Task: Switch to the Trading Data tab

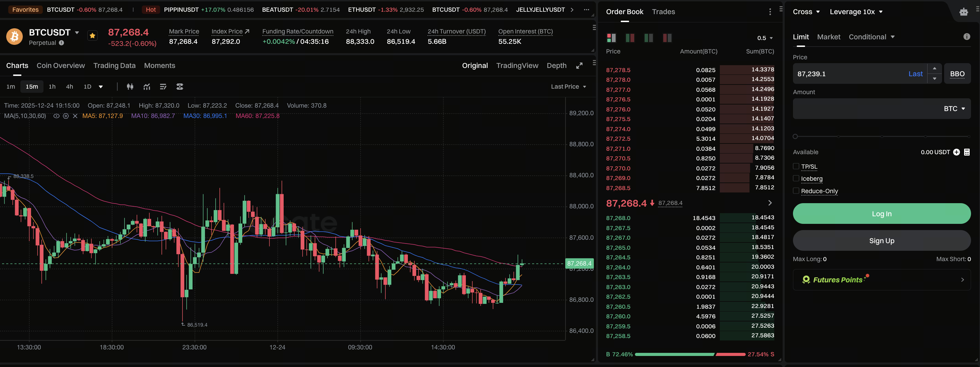Action: click(x=115, y=66)
